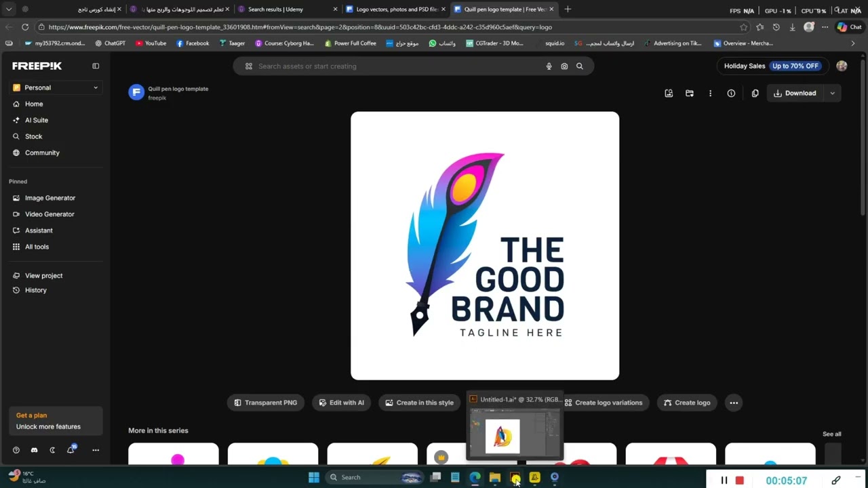The image size is (868, 488).
Task: Open the freepik author link
Action: (x=157, y=98)
